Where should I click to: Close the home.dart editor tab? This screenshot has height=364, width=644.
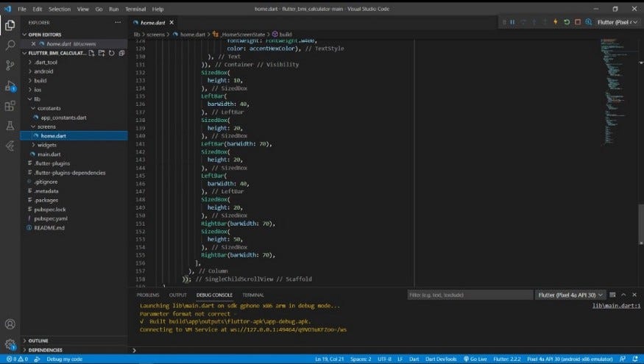pos(171,23)
